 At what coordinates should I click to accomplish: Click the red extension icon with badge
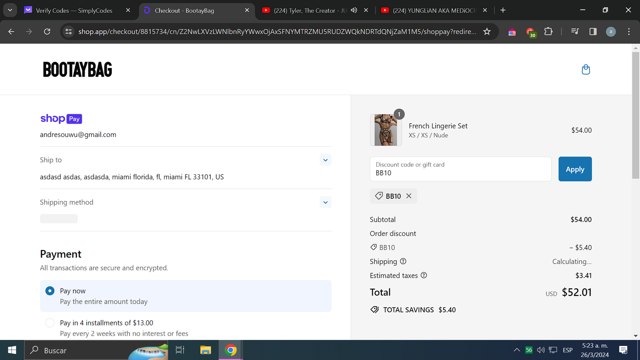click(531, 32)
